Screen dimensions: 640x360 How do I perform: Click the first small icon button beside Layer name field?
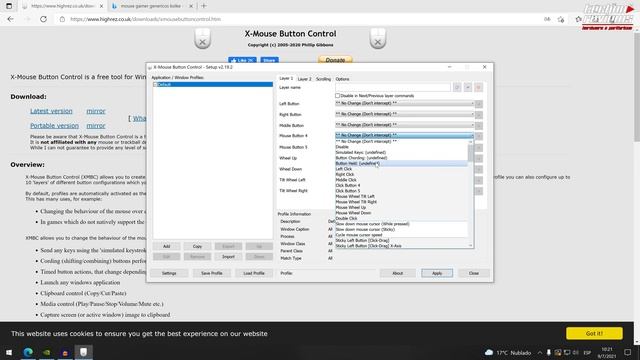coord(457,87)
